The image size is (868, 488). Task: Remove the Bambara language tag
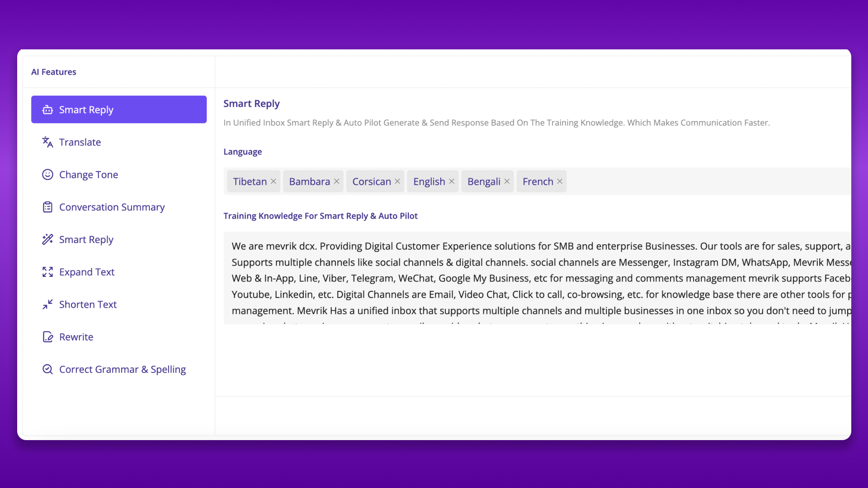click(337, 182)
